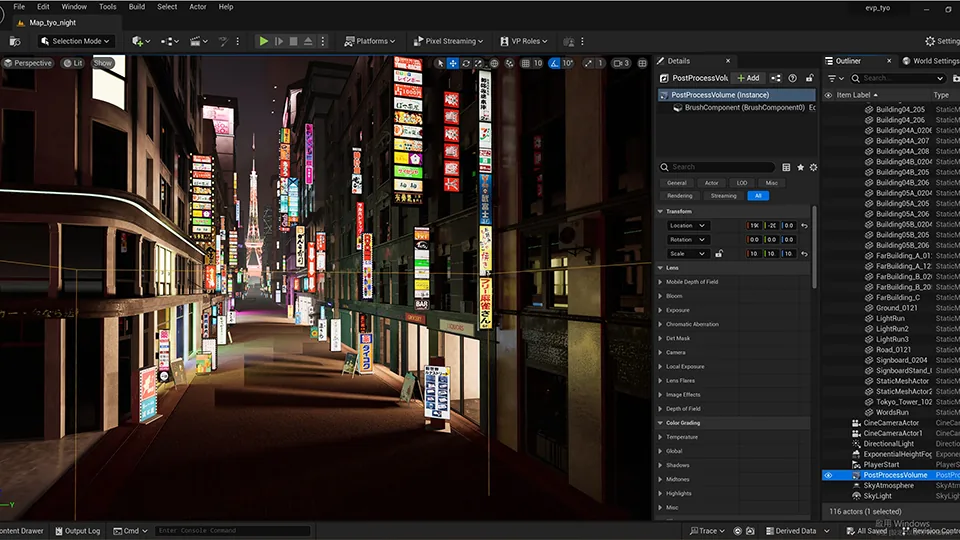Click the Blueprint/add script icon in Details
This screenshot has width=960, height=540.
coord(776,78)
